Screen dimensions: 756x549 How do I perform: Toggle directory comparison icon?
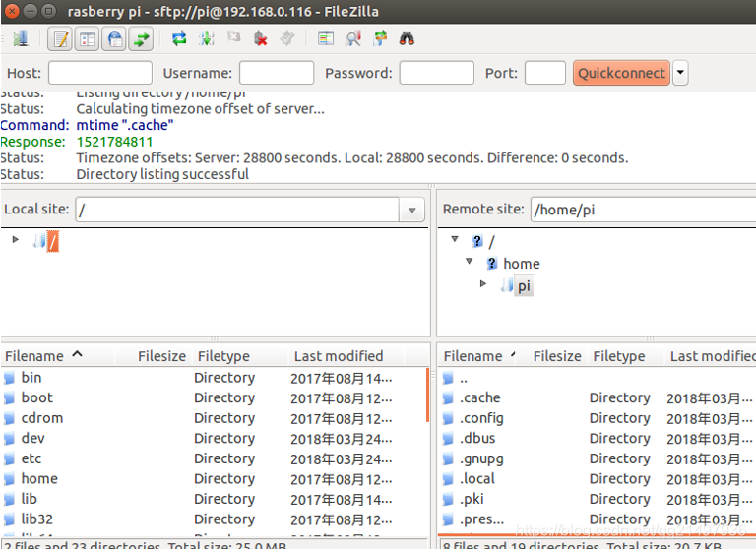(353, 38)
